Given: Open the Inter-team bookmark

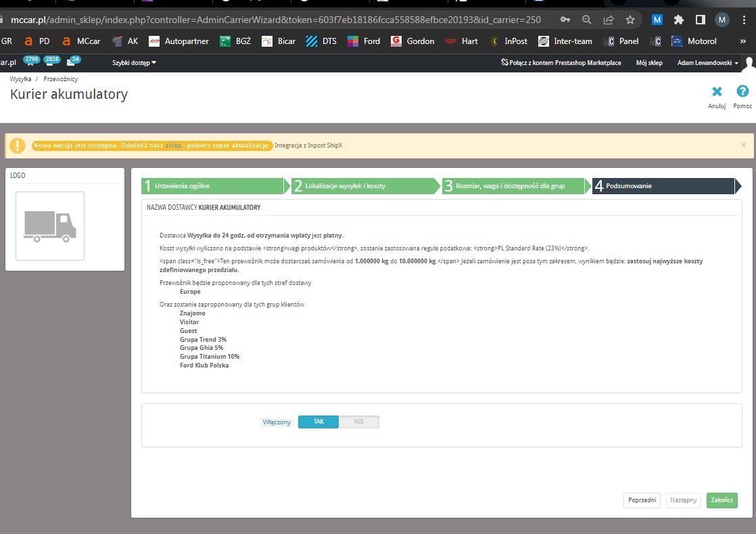Looking at the screenshot, I should [x=565, y=41].
